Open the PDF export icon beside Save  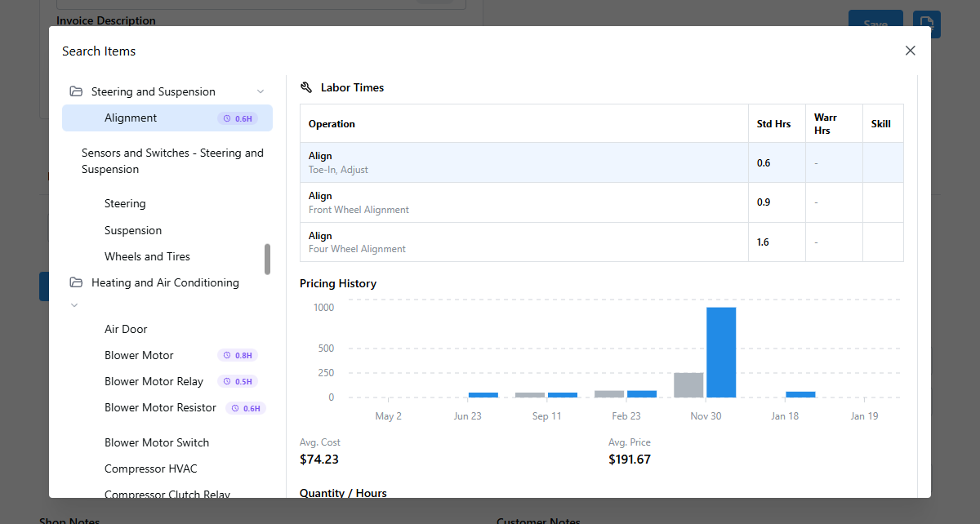click(926, 24)
